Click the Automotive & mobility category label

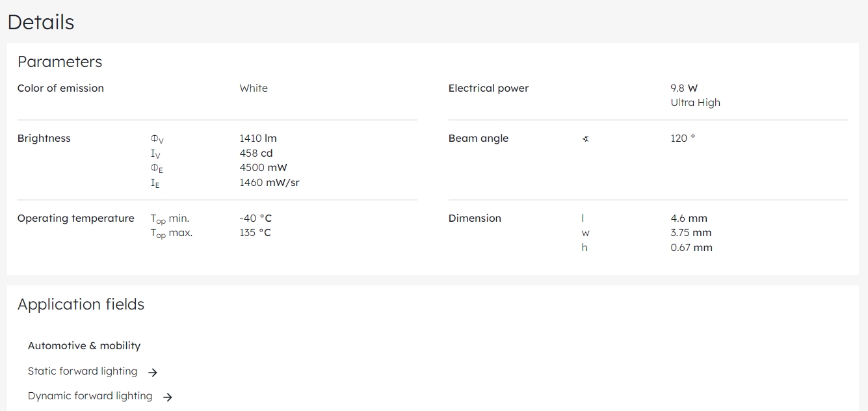84,346
